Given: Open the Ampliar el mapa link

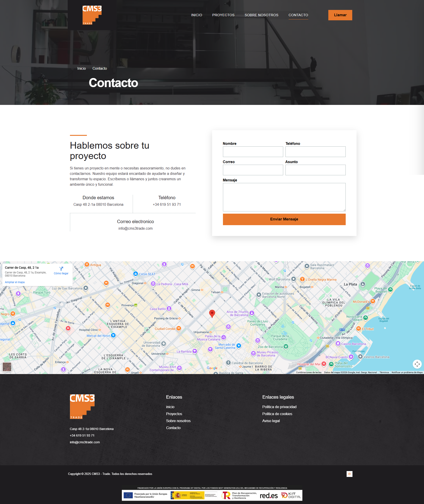Looking at the screenshot, I should pos(15,282).
